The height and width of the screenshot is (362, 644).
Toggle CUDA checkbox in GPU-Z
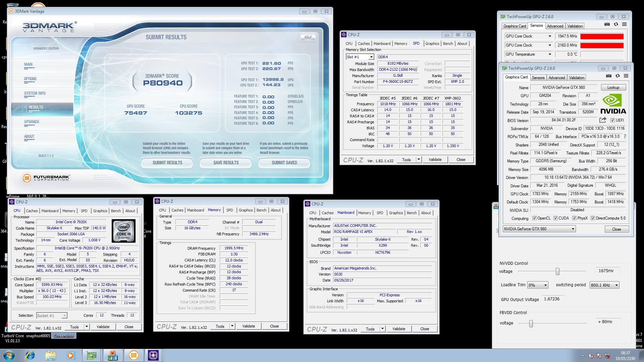click(555, 218)
